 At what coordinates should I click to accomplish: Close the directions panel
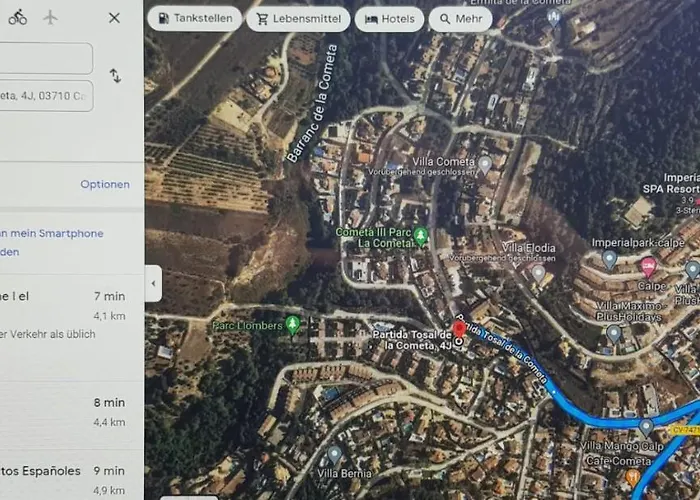pyautogui.click(x=114, y=18)
